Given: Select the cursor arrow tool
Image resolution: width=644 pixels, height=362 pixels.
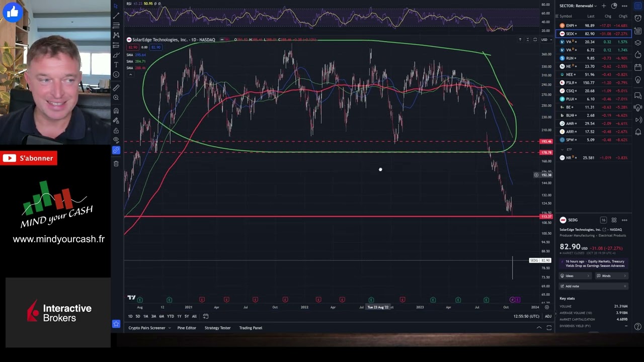Looking at the screenshot, I should click(x=116, y=6).
